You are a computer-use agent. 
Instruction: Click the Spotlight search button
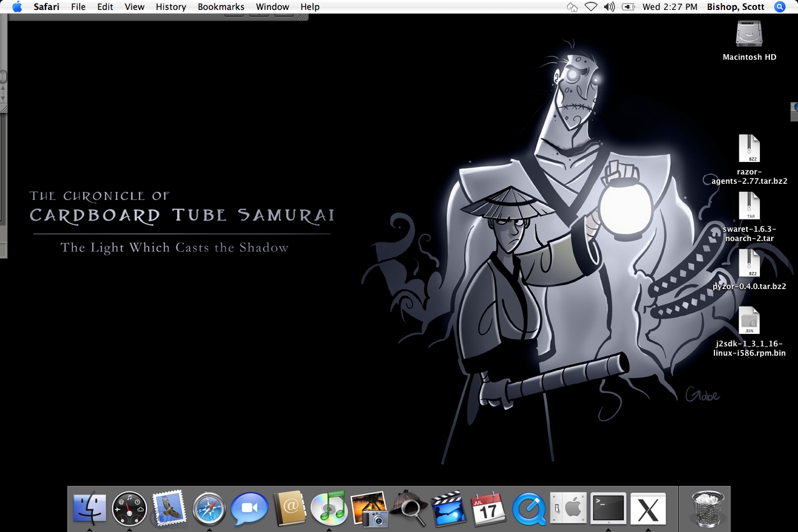pos(780,7)
